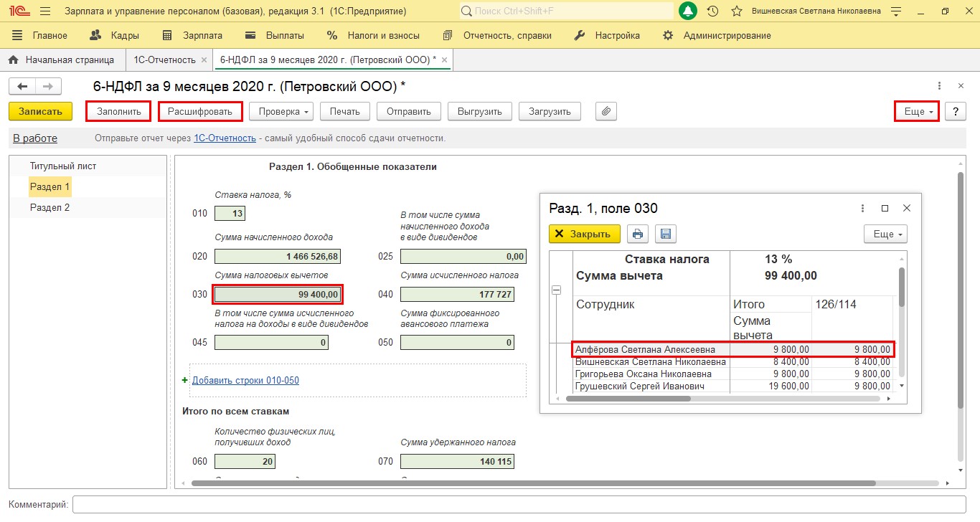Click the Расшифровать button
Screen dimensions: 980x522
pos(200,111)
